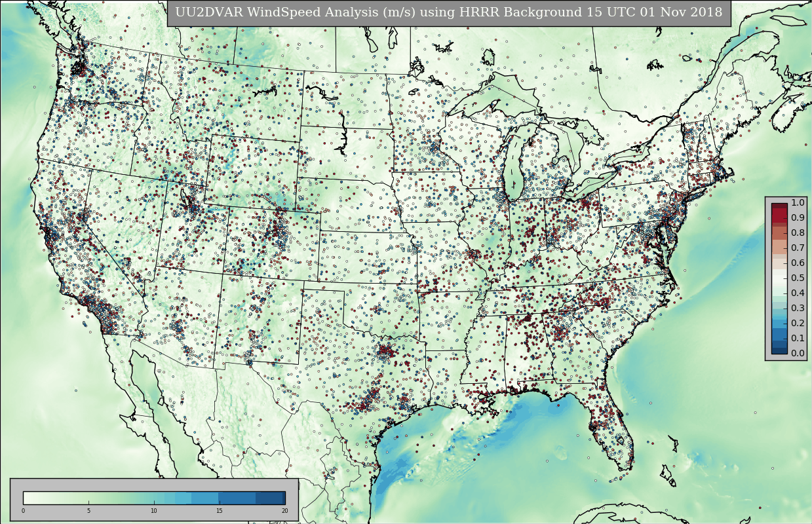Select the 0.0 label on right colorbar
This screenshot has height=524, width=812.
[798, 353]
